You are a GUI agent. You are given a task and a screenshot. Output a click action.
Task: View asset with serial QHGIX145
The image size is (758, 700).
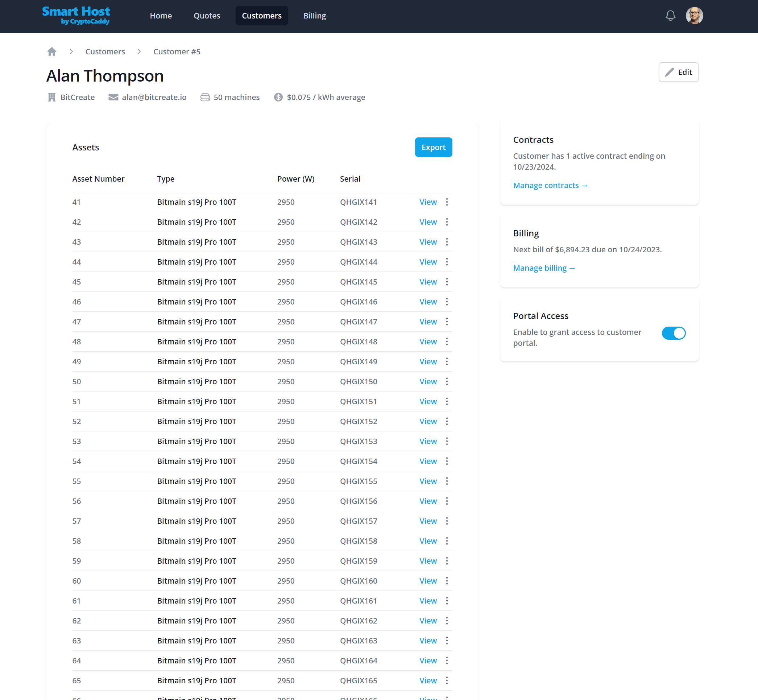click(428, 282)
